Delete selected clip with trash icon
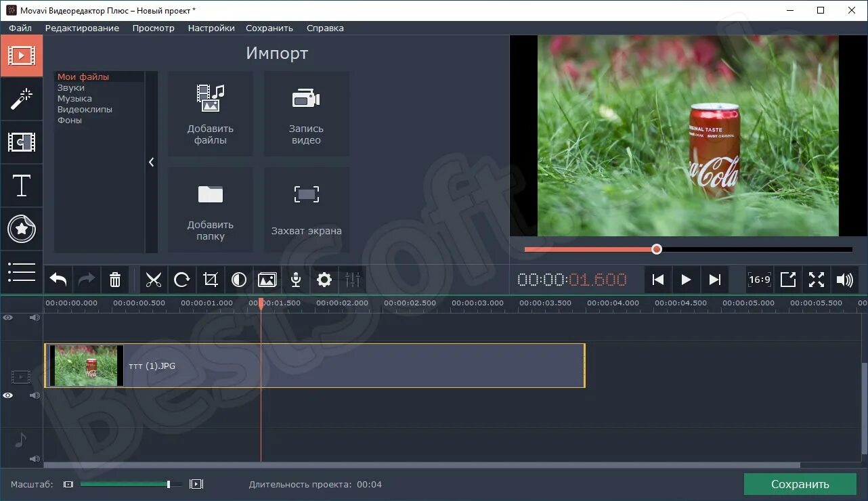This screenshot has width=868, height=501. [x=115, y=280]
